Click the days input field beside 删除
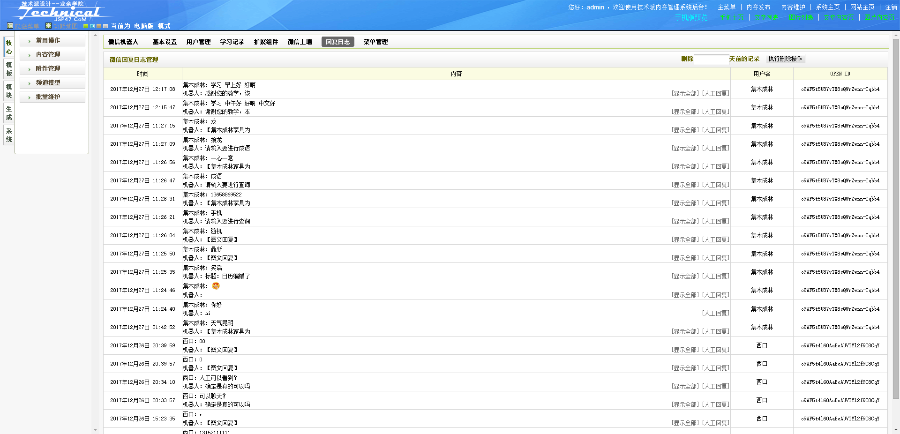The height and width of the screenshot is (434, 900). [x=710, y=59]
